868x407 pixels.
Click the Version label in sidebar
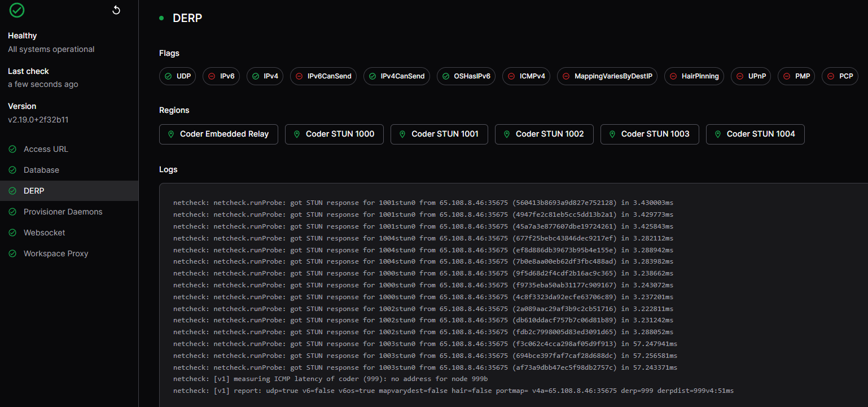pyautogui.click(x=22, y=106)
